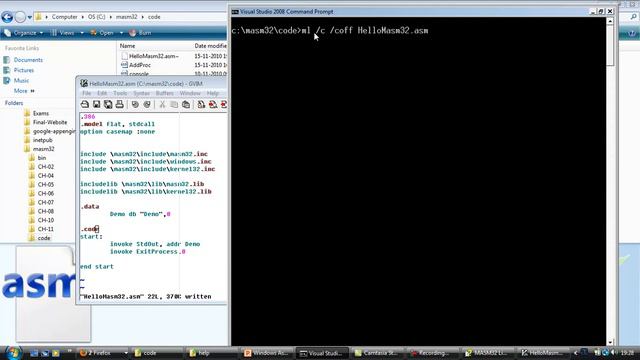The image size is (640, 360).
Task: Select the inetpub folder in tree
Action: click(42, 140)
